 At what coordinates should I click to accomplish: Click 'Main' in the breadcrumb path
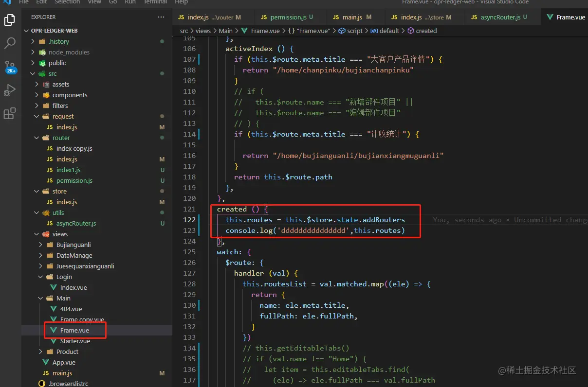click(225, 31)
